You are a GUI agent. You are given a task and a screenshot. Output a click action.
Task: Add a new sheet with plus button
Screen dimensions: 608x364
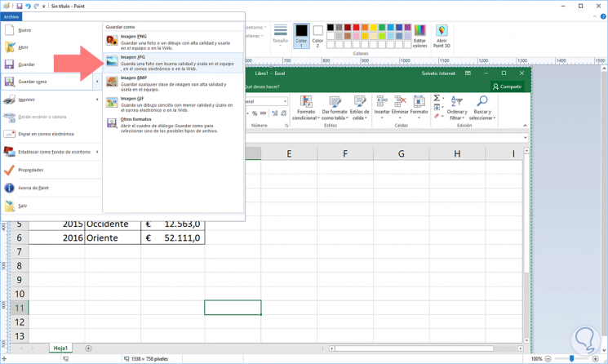pos(88,348)
